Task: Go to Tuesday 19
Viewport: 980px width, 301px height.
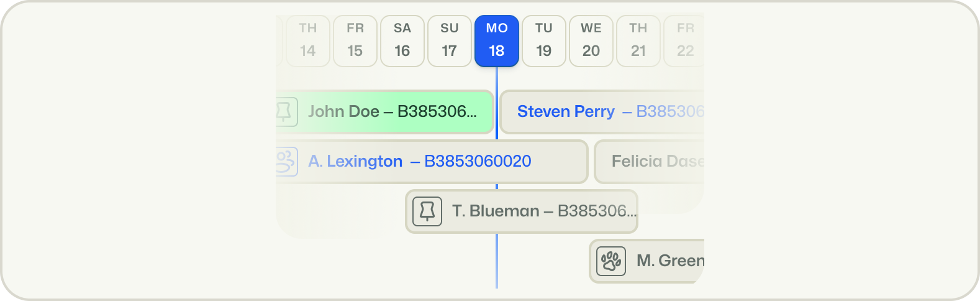Action: point(544,41)
